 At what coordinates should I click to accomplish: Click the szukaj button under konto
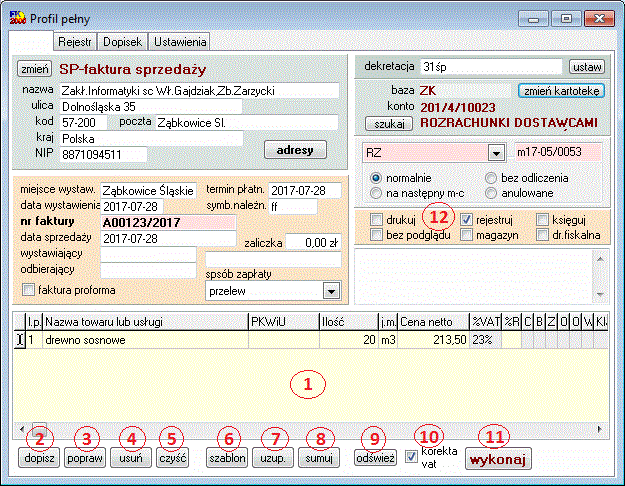[389, 124]
